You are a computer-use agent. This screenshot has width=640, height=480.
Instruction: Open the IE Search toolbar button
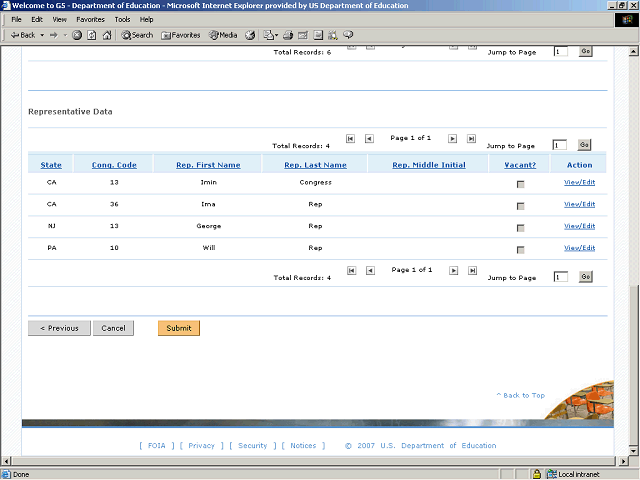(138, 35)
